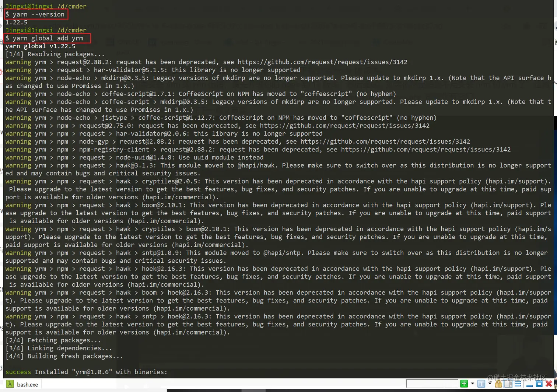Click "[3/4] Linking dependencies..." line
The height and width of the screenshot is (392, 557).
point(59,348)
